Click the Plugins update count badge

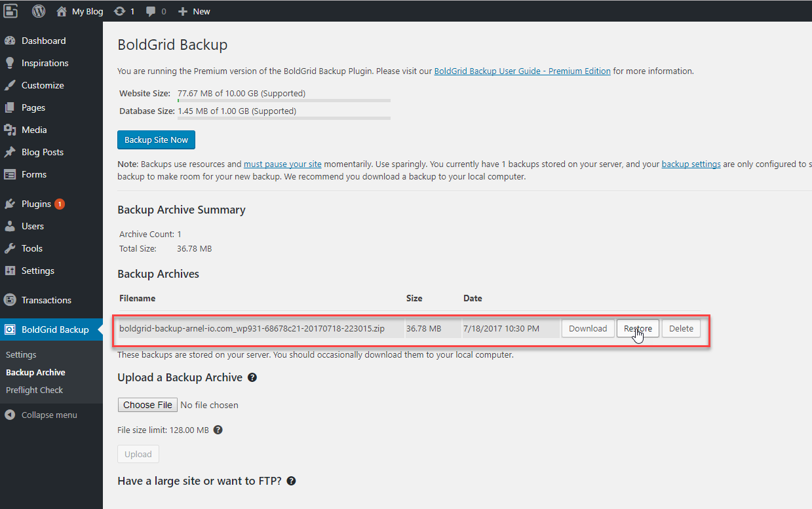tap(60, 204)
